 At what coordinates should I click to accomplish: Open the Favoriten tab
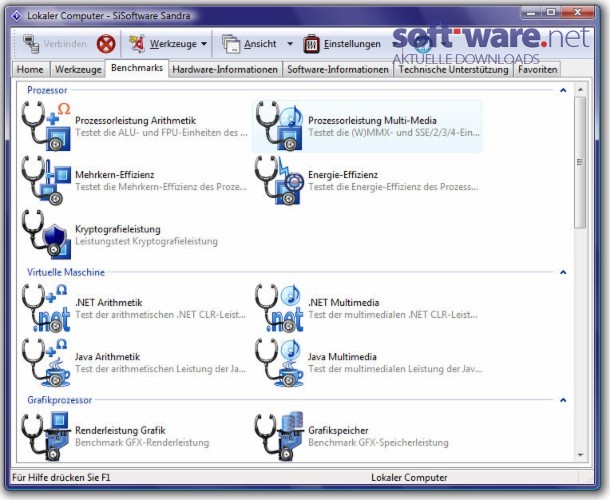tap(538, 70)
